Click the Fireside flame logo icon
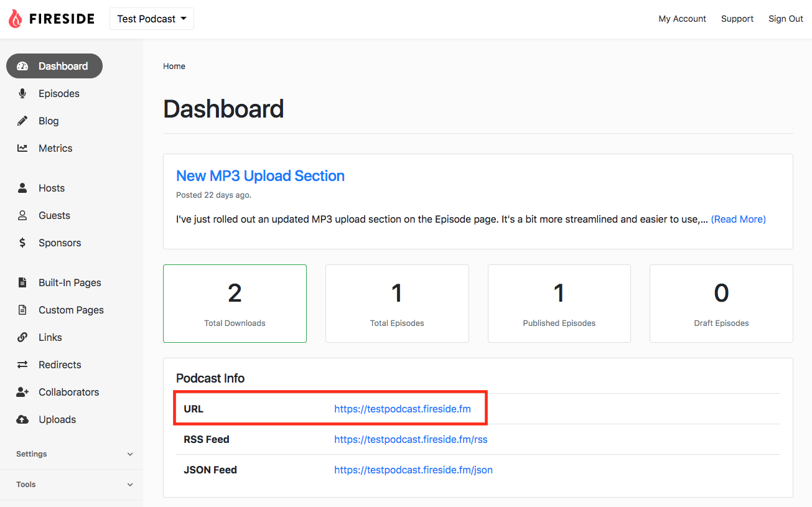The width and height of the screenshot is (812, 507). point(15,19)
